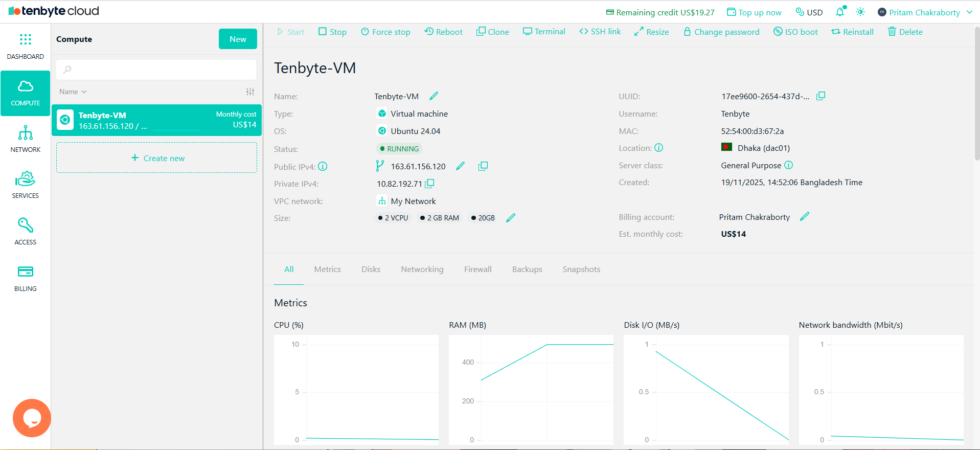
Task: Click the 2 GB RAM size chip
Action: pyautogui.click(x=440, y=218)
